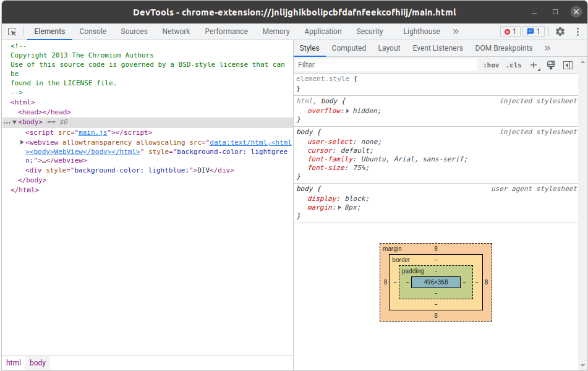Show more sidebar tabs chevron
The image size is (588, 371).
pyautogui.click(x=547, y=48)
